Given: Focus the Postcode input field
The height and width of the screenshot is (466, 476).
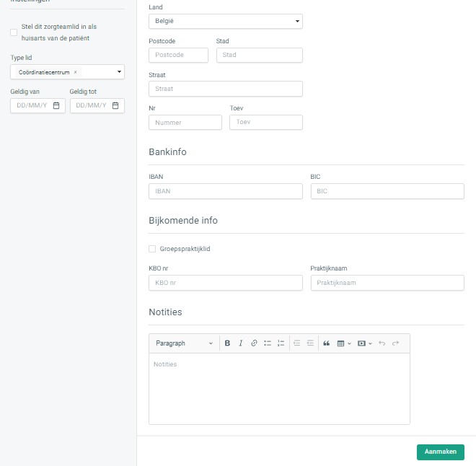Looking at the screenshot, I should 179,55.
